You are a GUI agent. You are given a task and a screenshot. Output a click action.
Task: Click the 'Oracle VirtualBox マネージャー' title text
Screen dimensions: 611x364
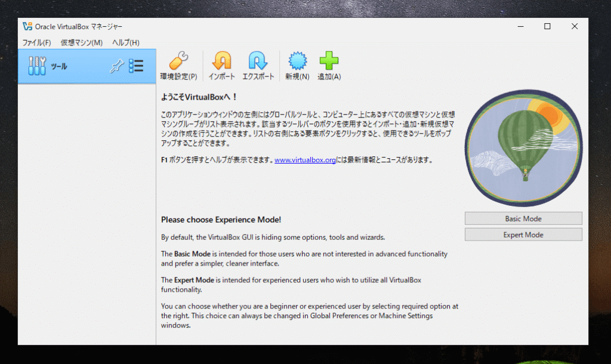(x=79, y=26)
